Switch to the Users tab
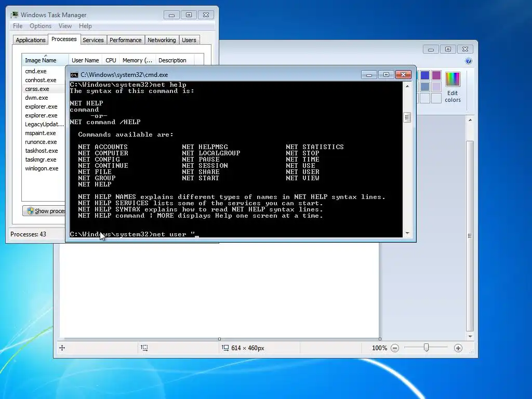 tap(189, 40)
